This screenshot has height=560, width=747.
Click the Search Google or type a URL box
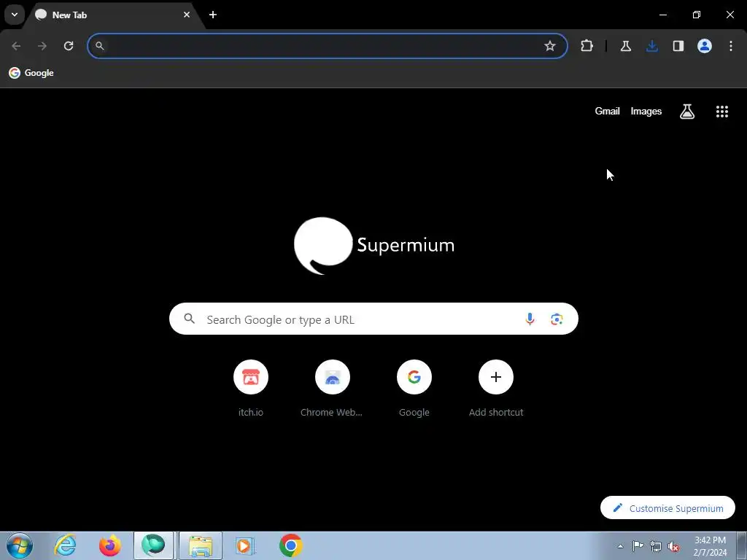pyautogui.click(x=373, y=319)
